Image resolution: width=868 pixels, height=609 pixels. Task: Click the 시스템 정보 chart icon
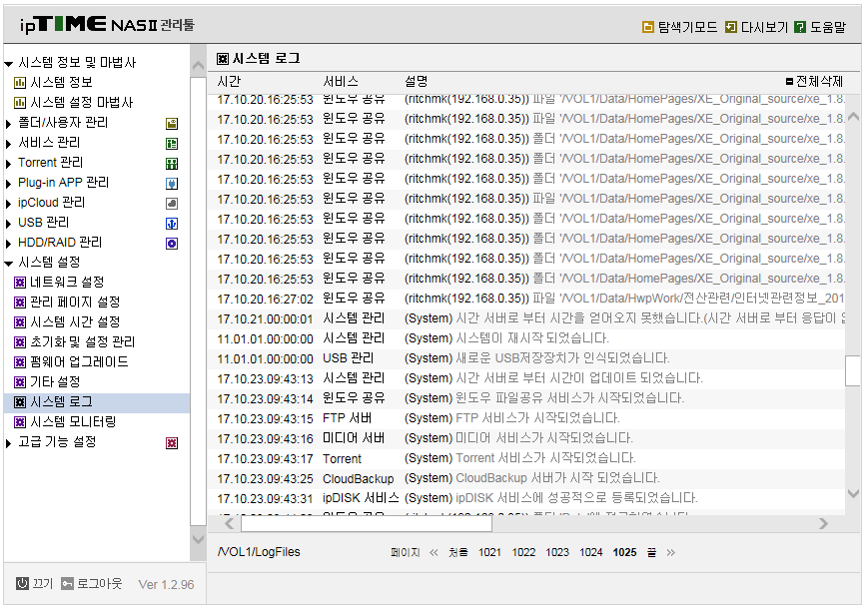(x=19, y=83)
